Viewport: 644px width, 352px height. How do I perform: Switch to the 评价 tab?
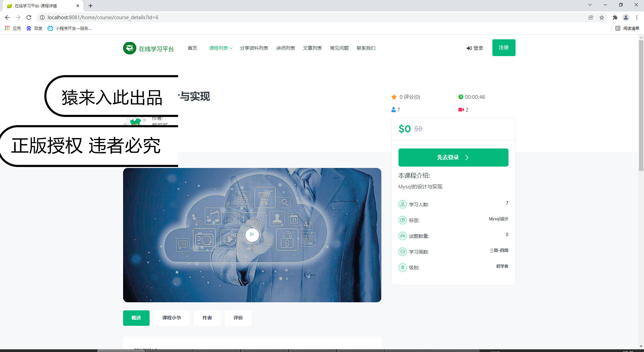click(x=238, y=318)
